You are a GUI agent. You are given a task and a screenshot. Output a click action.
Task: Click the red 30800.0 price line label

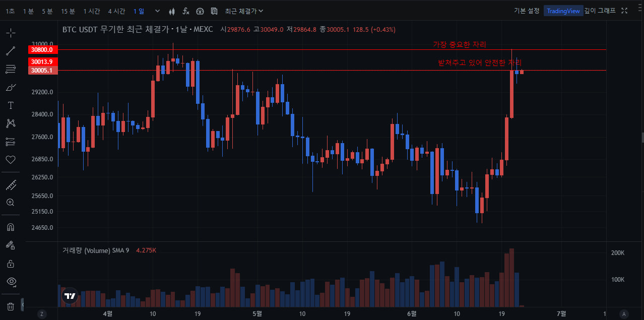43,50
